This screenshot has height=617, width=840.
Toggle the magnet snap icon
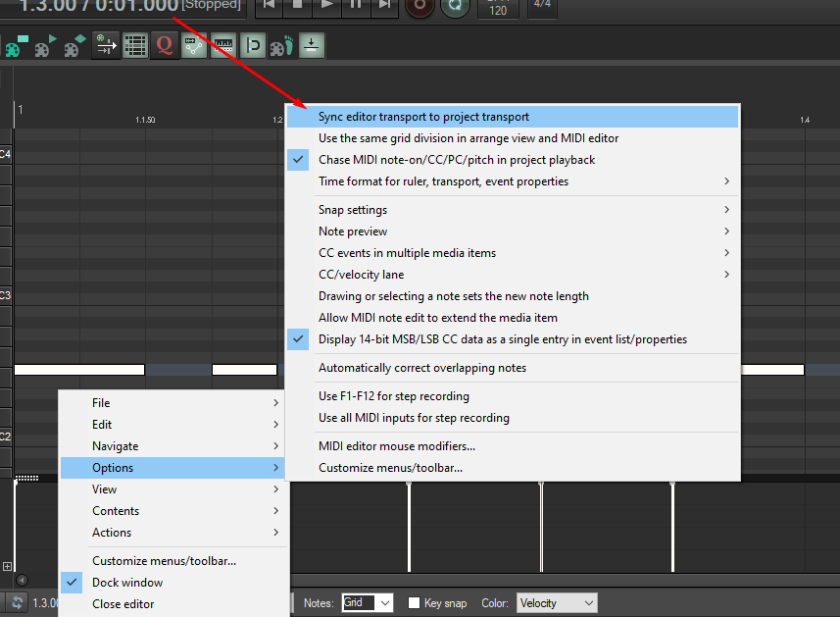click(253, 45)
